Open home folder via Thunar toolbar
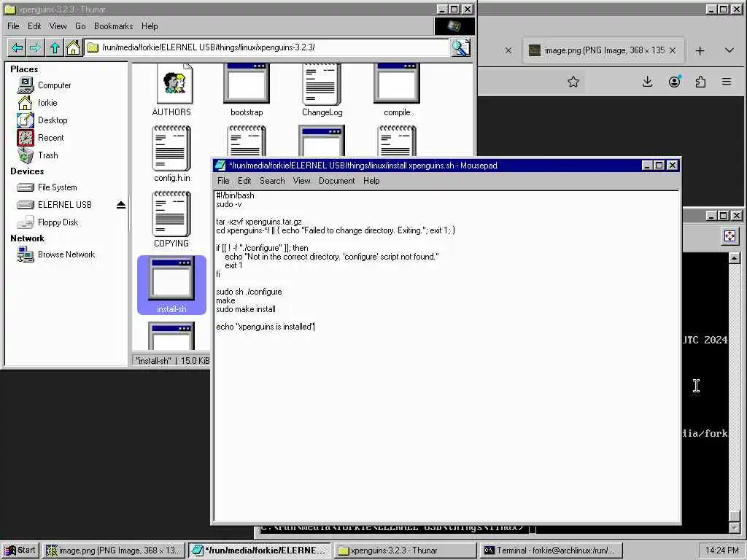Image resolution: width=747 pixels, height=560 pixels. [x=73, y=47]
